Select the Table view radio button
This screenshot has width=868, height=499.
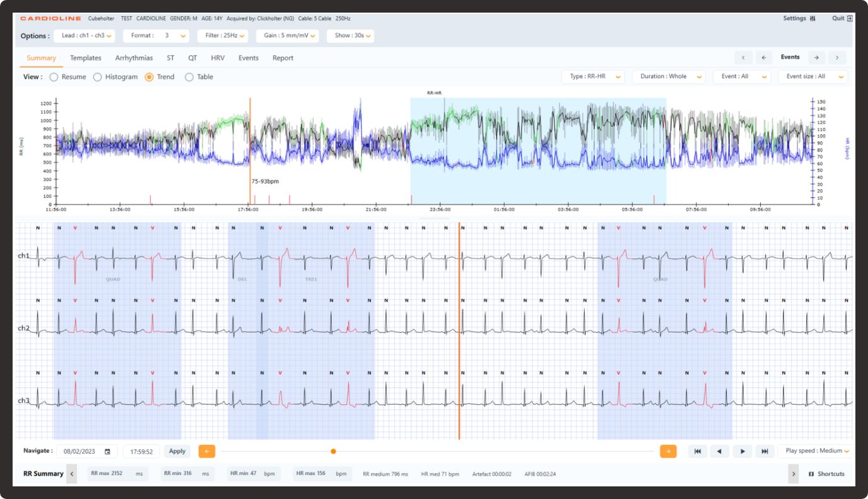[189, 77]
